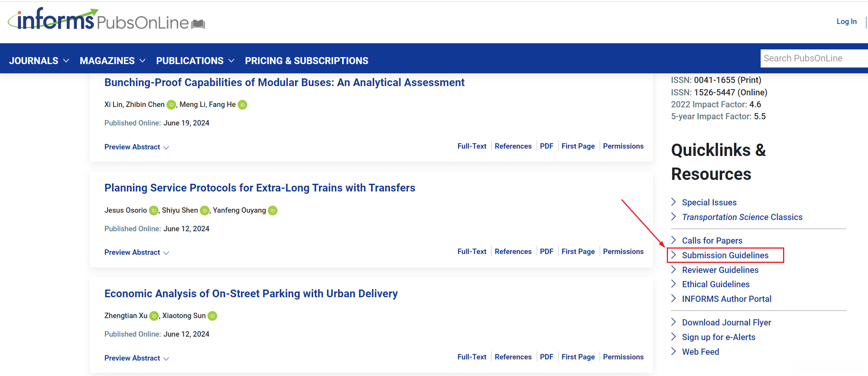Click the INFORMS PubsOnLine logo
Image resolution: width=868 pixels, height=376 pixels.
106,20
